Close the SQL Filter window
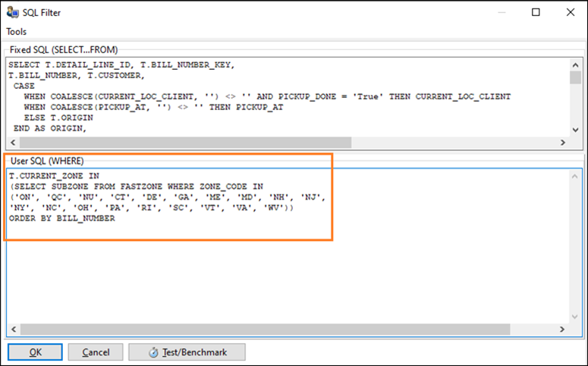This screenshot has height=366, width=588. point(571,12)
